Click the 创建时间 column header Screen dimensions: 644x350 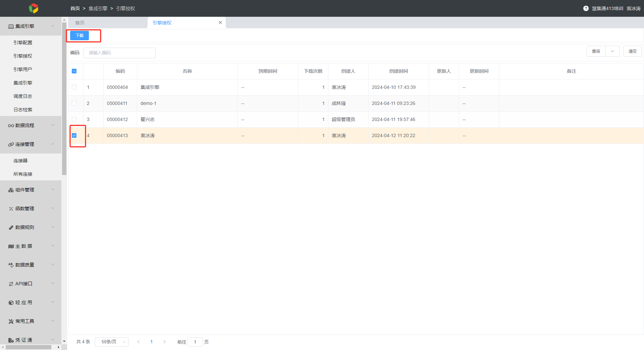point(398,71)
